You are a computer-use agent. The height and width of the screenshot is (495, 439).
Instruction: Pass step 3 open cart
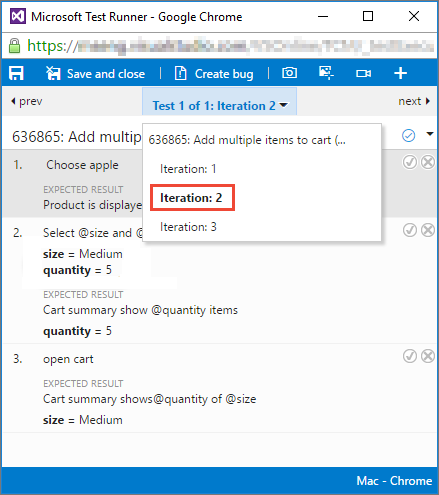pyautogui.click(x=410, y=356)
